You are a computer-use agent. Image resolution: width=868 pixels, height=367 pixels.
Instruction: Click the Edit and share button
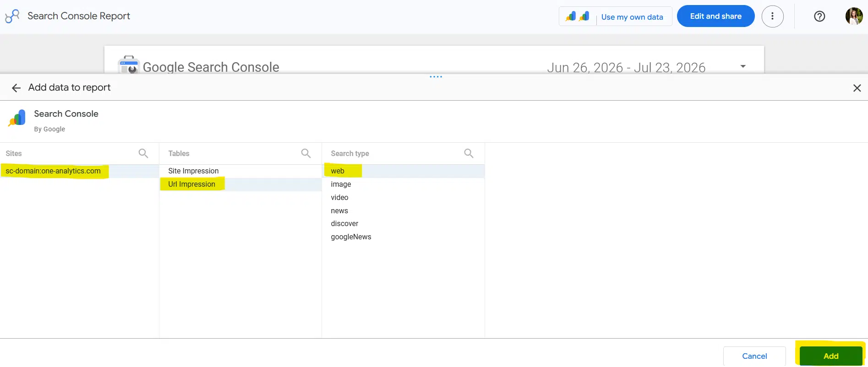[x=715, y=16]
